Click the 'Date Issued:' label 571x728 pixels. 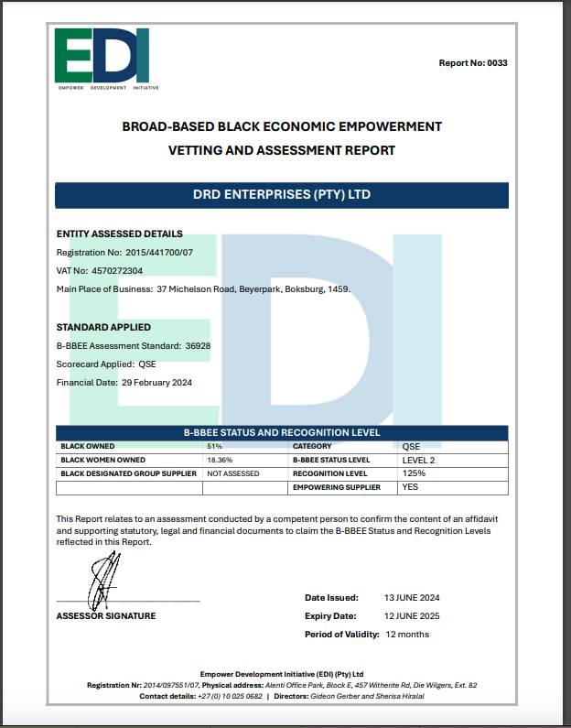click(331, 598)
